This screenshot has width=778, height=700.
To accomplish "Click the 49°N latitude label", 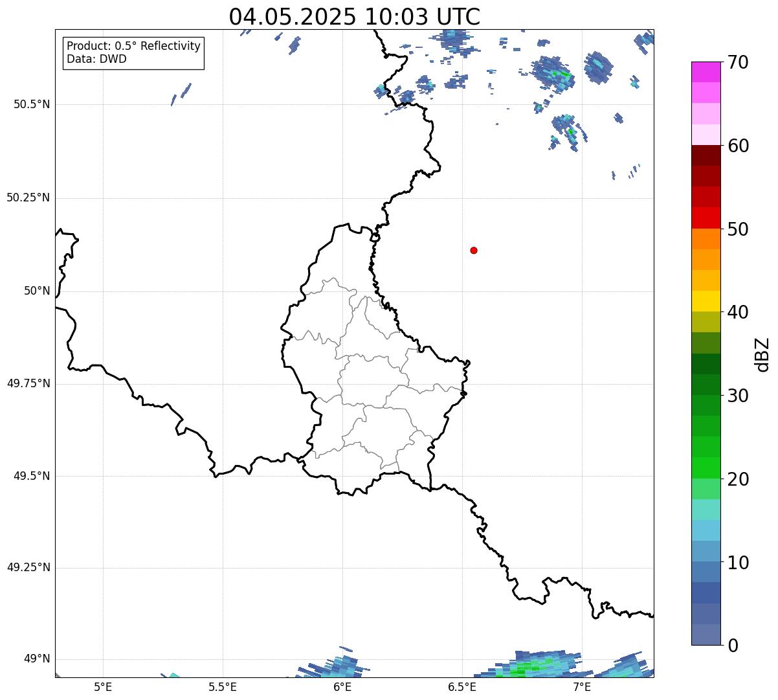I will tap(37, 659).
